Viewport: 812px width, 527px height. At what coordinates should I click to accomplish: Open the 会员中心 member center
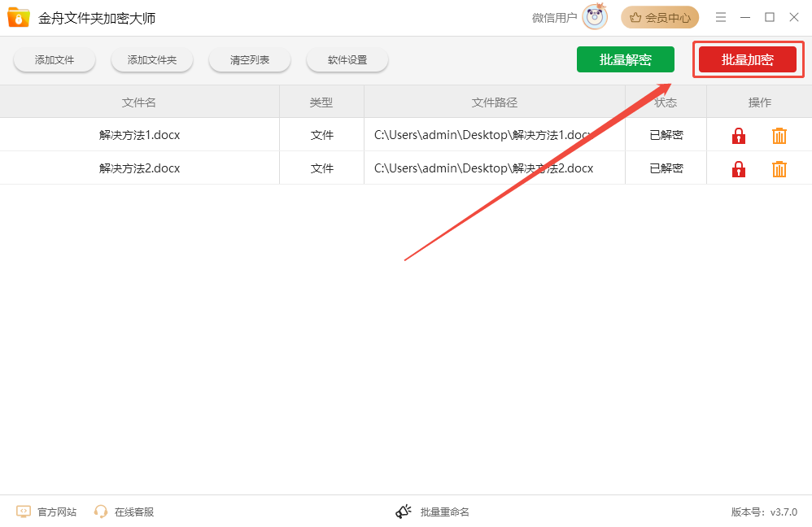pos(660,18)
